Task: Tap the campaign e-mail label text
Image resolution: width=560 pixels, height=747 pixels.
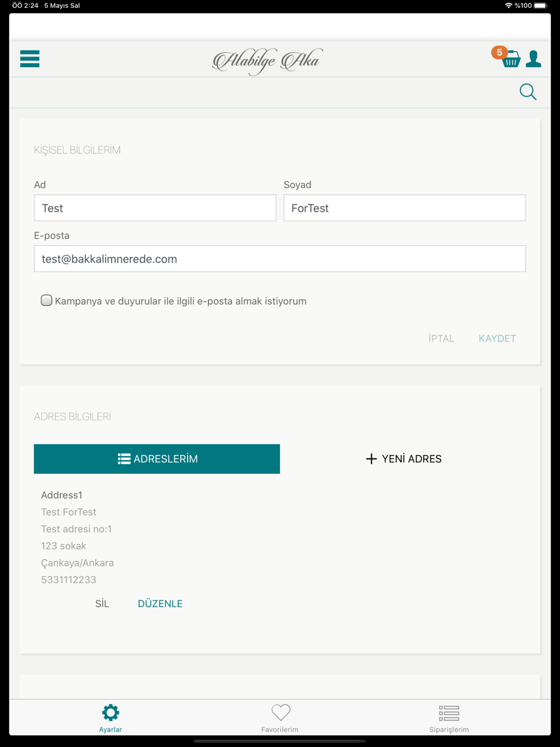Action: pyautogui.click(x=181, y=301)
